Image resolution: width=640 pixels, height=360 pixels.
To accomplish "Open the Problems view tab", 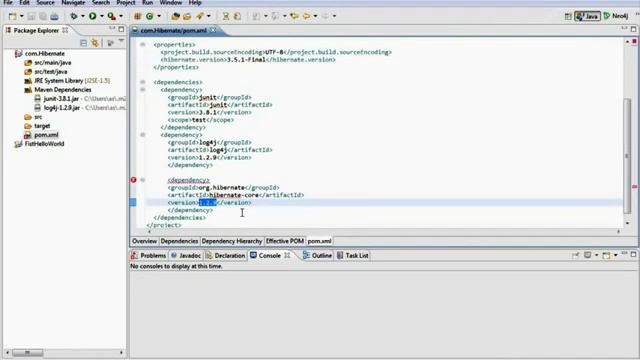I will (x=149, y=256).
